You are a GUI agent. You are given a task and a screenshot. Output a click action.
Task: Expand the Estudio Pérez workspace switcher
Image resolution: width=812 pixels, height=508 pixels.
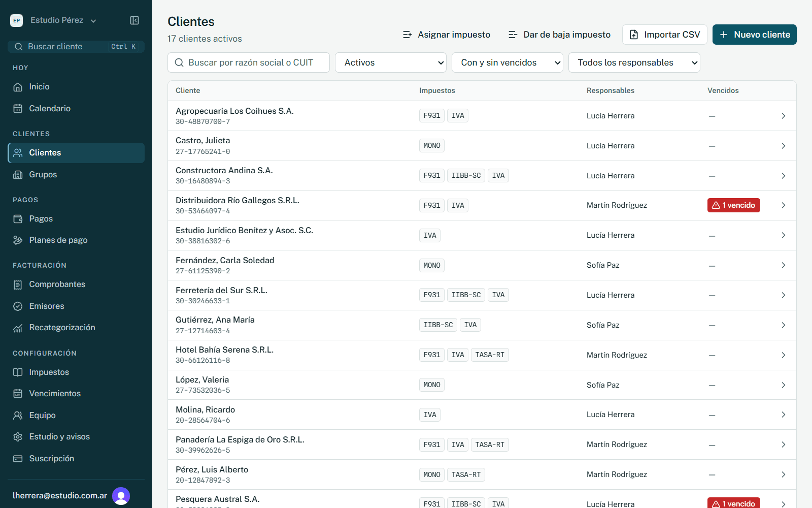click(x=54, y=20)
